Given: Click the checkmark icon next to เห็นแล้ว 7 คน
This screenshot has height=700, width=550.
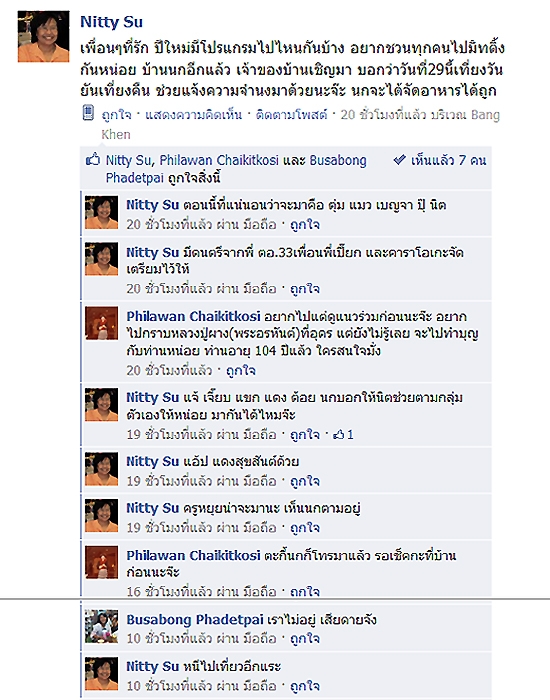Looking at the screenshot, I should point(400,159).
